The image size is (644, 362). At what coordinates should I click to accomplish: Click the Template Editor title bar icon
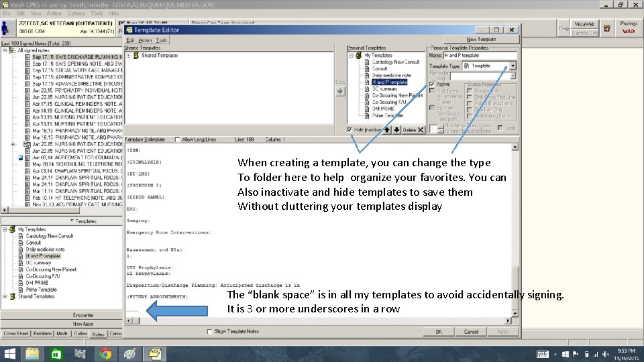coord(129,30)
